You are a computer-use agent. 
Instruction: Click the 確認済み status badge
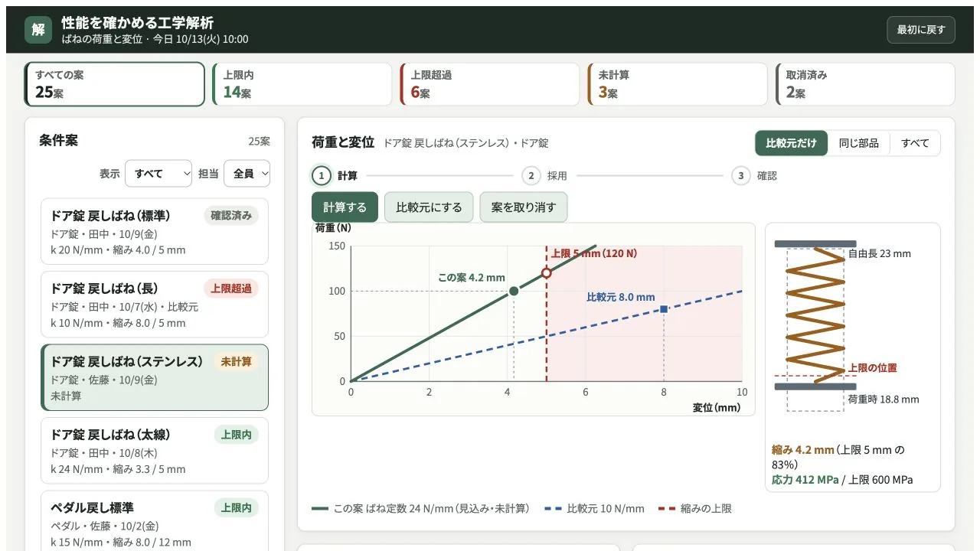[231, 216]
